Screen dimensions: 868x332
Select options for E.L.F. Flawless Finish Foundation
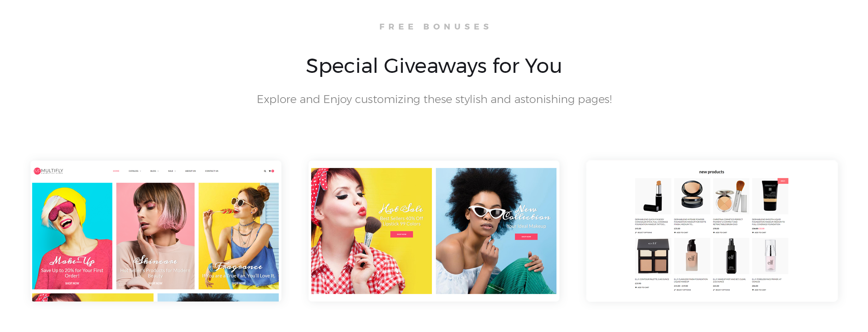tap(682, 290)
